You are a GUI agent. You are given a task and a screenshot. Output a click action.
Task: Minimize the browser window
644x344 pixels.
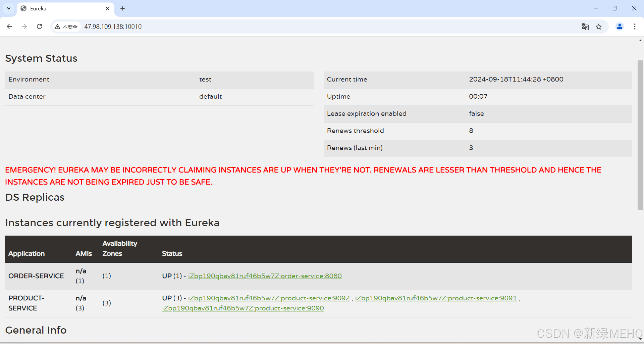click(x=596, y=8)
